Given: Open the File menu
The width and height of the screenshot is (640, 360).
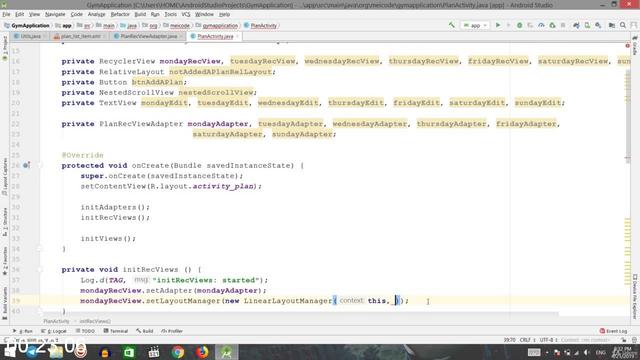Looking at the screenshot, I should (x=6, y=14).
